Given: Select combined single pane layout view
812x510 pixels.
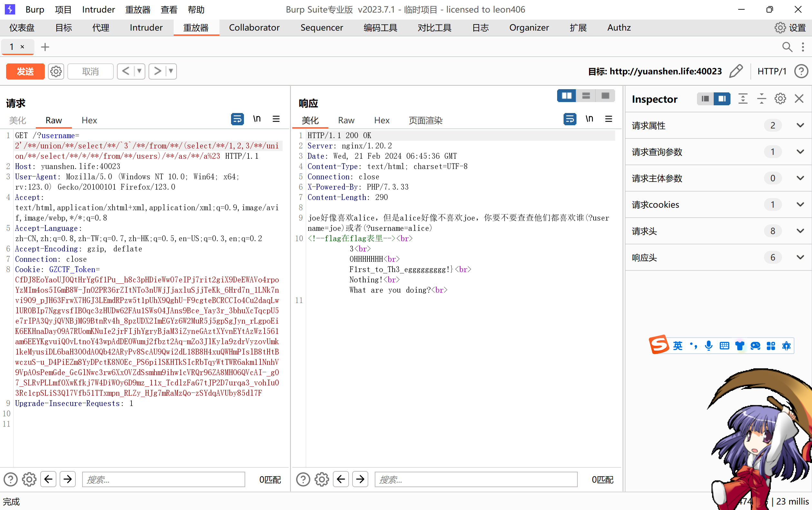Looking at the screenshot, I should tap(605, 96).
